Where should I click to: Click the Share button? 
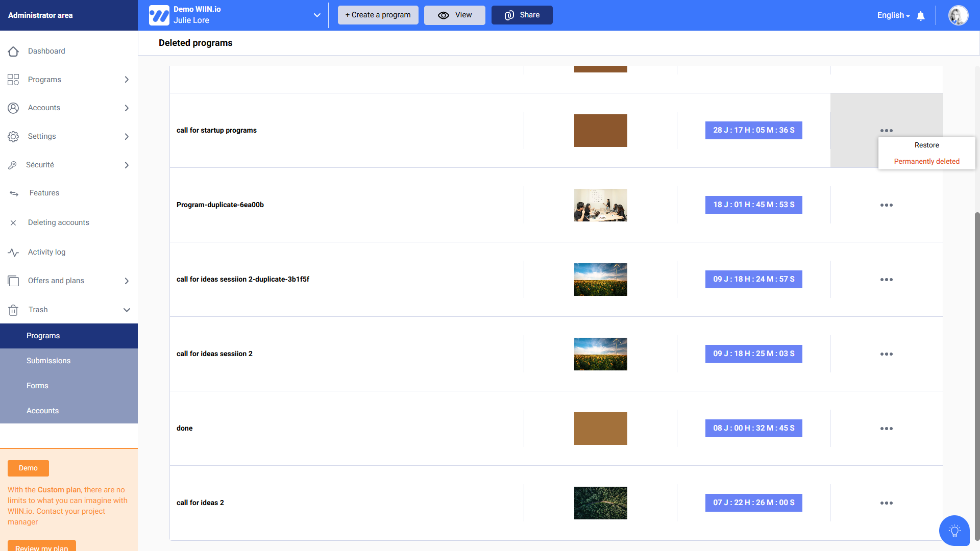click(x=522, y=15)
